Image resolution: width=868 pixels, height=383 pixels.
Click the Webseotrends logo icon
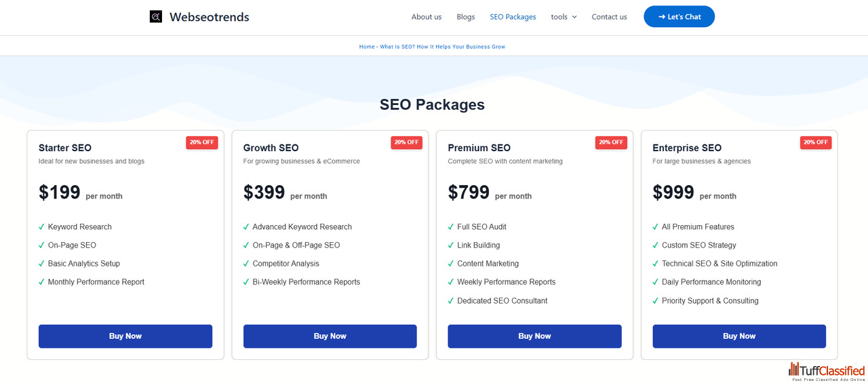[156, 17]
